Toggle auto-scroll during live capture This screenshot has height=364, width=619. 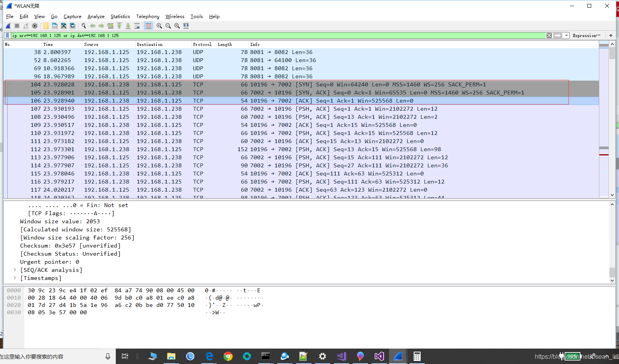137,26
